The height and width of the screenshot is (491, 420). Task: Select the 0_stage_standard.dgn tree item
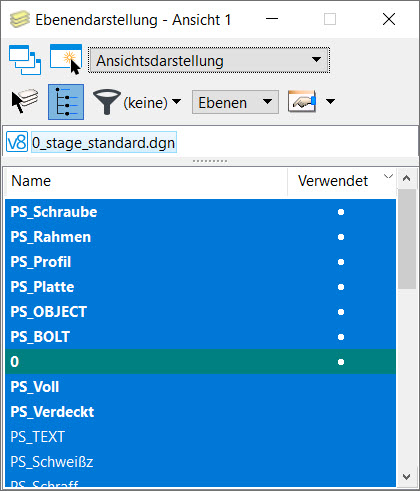pyautogui.click(x=104, y=143)
